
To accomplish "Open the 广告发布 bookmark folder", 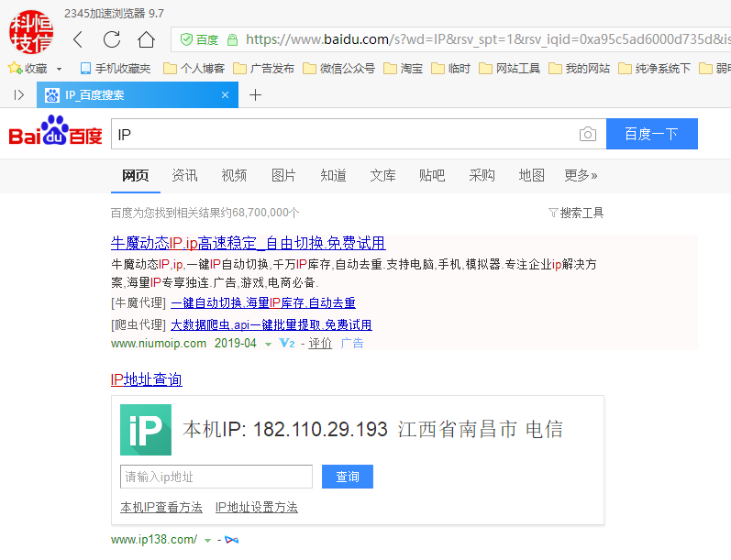I will click(x=263, y=69).
